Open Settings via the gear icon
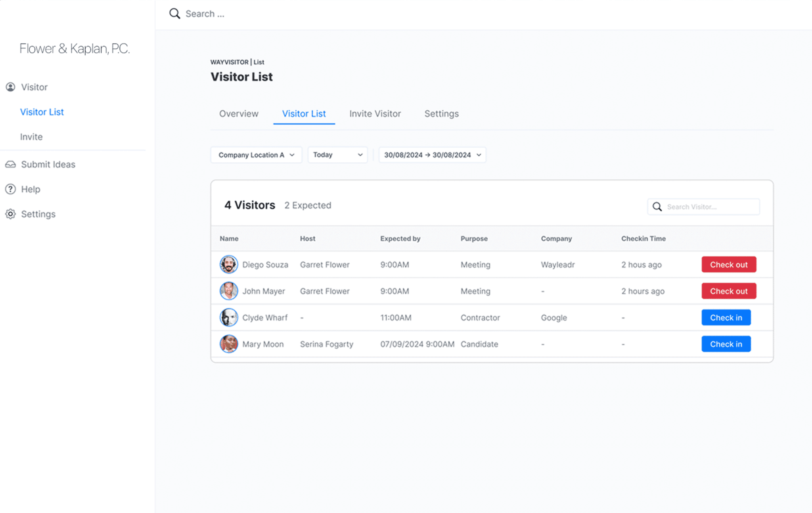This screenshot has height=513, width=812. (x=11, y=214)
